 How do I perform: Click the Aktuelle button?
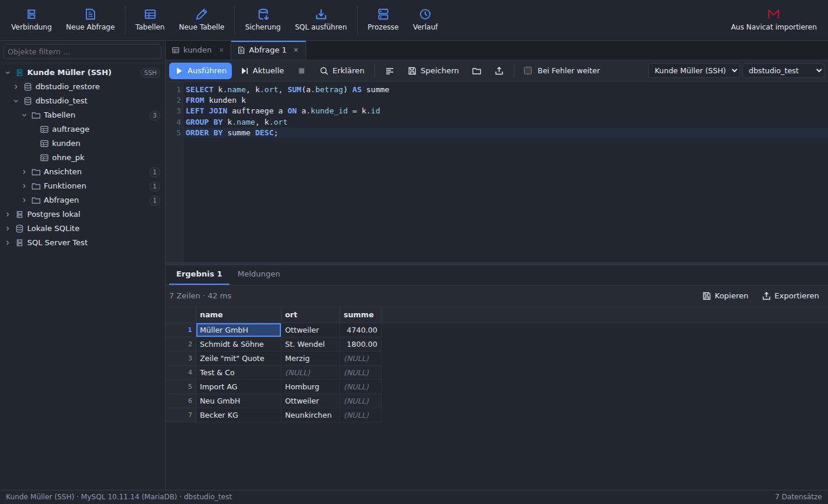263,71
